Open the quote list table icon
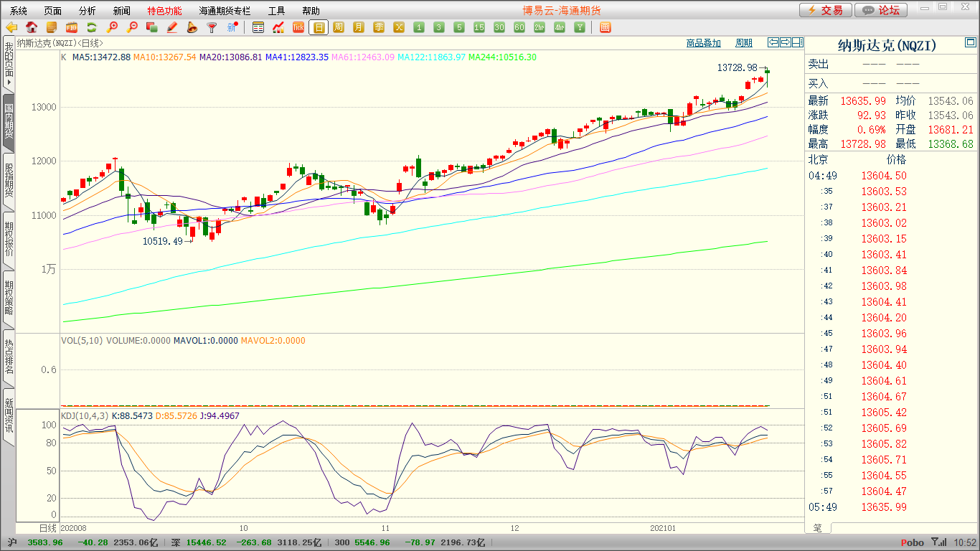Screen dimensions: 980x551 [x=258, y=27]
